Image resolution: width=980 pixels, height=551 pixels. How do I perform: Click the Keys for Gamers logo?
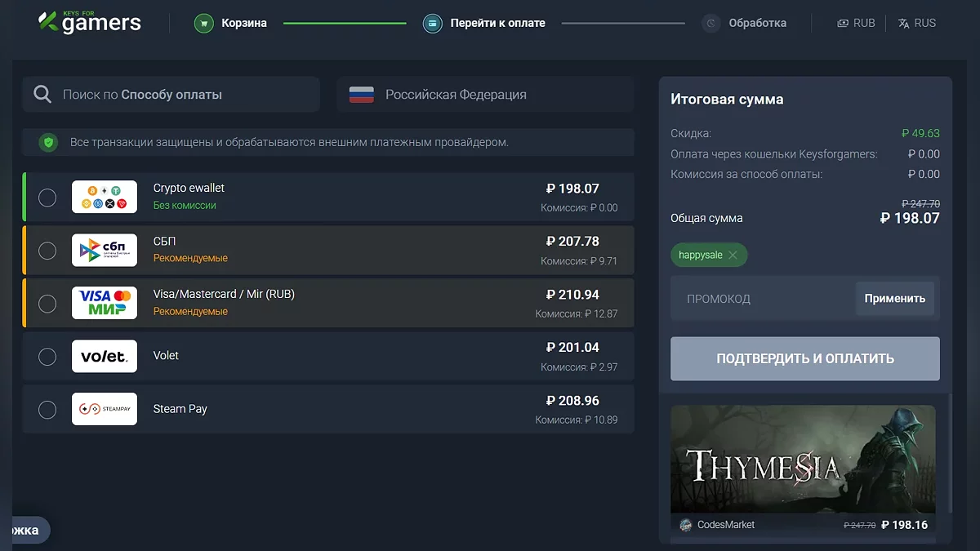tap(90, 23)
